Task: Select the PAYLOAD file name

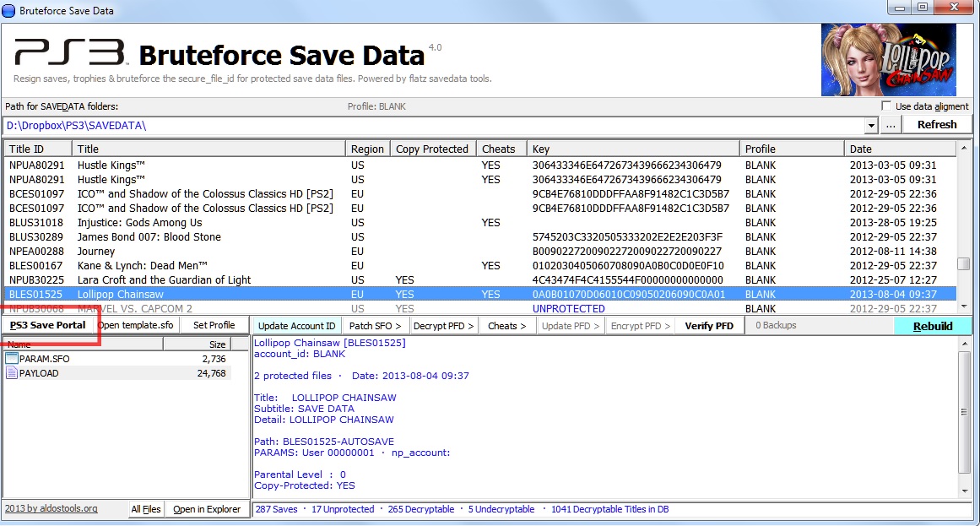Action: pos(39,373)
